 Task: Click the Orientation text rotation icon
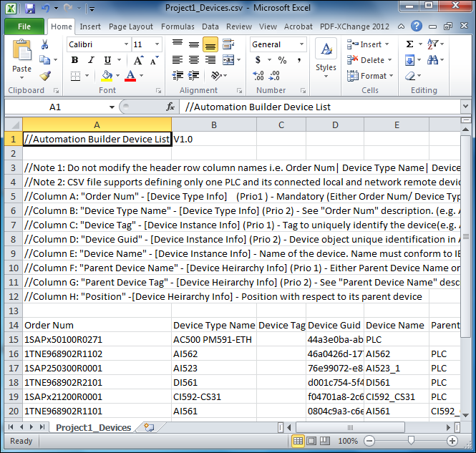pos(216,76)
